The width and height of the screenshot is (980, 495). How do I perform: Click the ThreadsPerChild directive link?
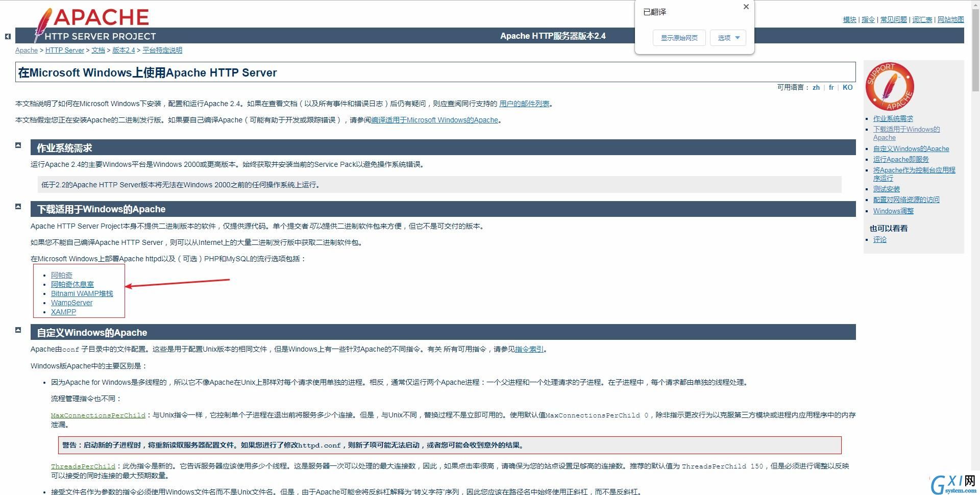point(83,466)
